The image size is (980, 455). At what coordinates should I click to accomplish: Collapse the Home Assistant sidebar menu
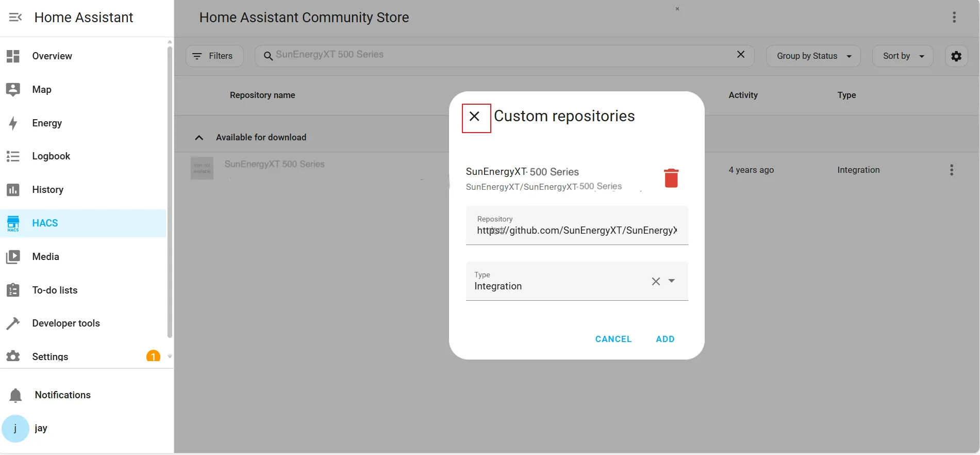(15, 18)
